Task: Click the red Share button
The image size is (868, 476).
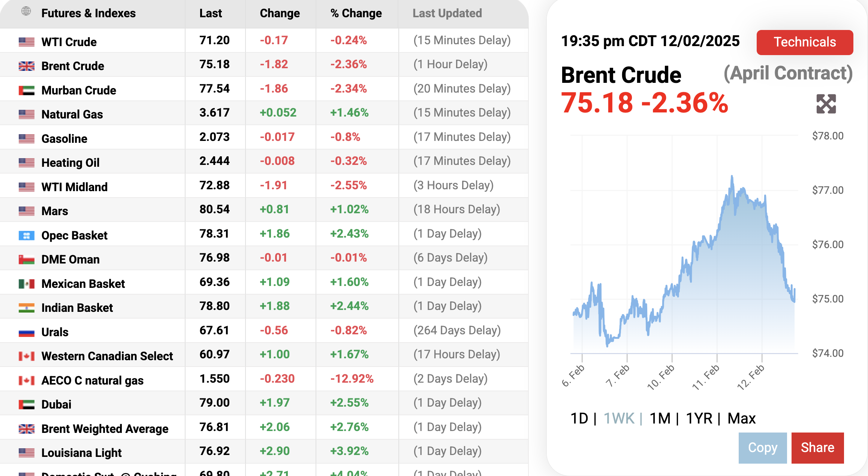Action: coord(817,448)
